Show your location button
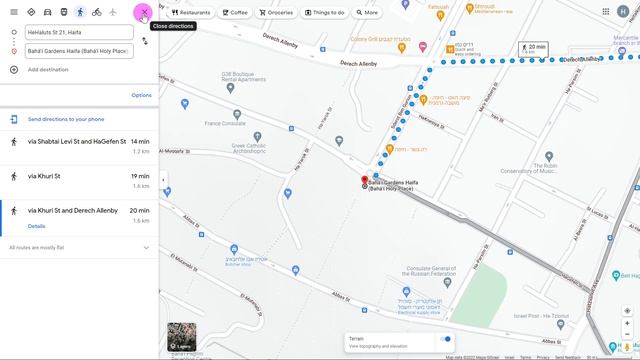 click(627, 311)
